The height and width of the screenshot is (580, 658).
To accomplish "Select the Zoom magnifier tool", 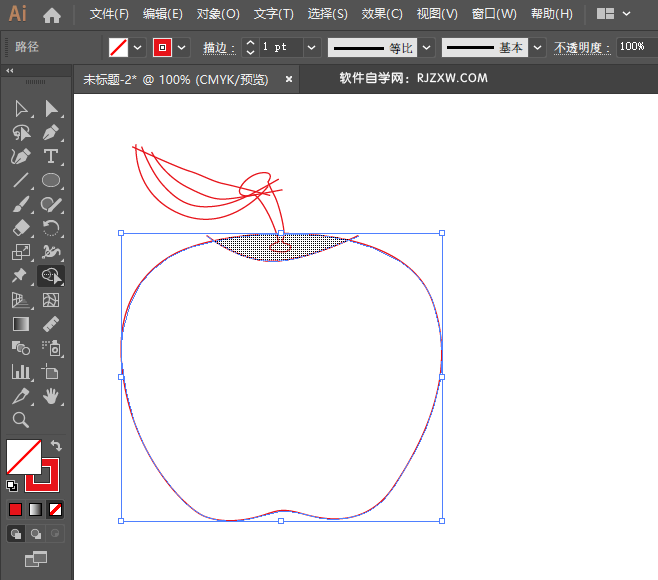I will [21, 420].
